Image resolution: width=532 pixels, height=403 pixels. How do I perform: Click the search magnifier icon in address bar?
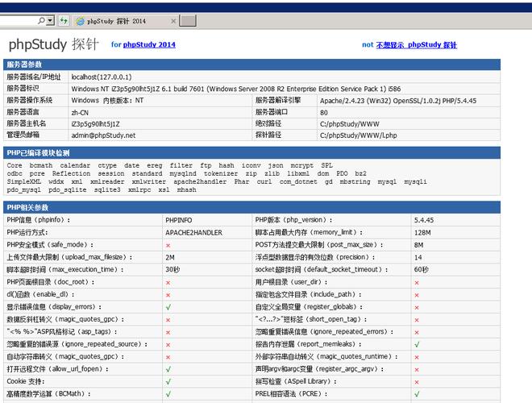pos(41,21)
